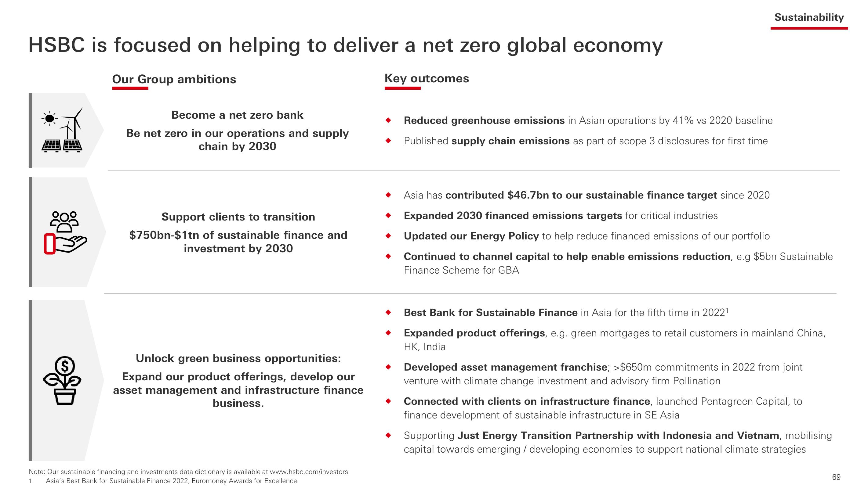Click the red diamond beside 'Reduced greenhouse emissions'
The image size is (868, 488).
pyautogui.click(x=388, y=120)
